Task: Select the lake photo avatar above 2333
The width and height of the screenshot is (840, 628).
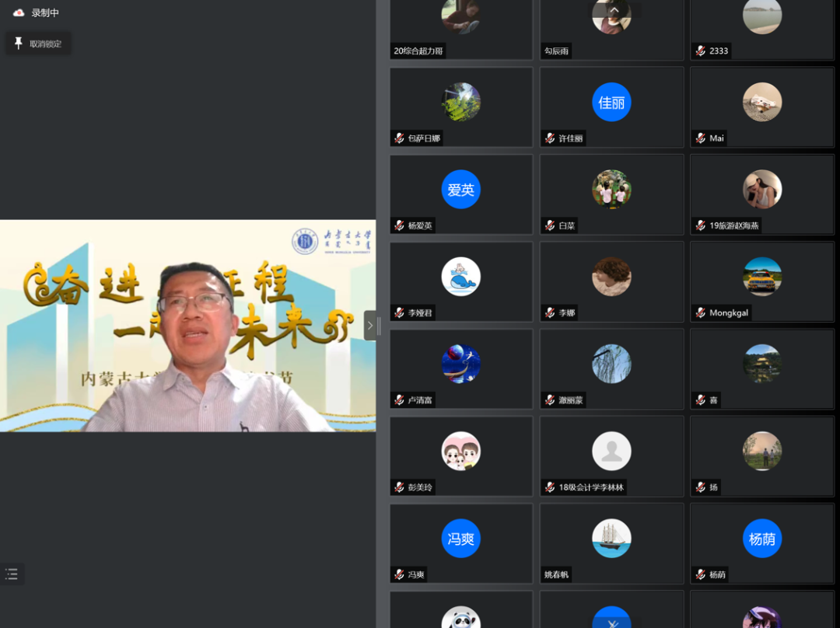Action: (x=761, y=16)
